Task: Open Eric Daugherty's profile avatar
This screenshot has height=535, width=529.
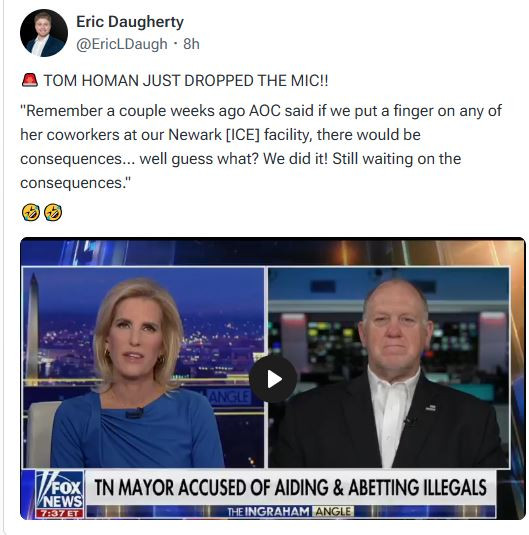Action: pos(44,33)
